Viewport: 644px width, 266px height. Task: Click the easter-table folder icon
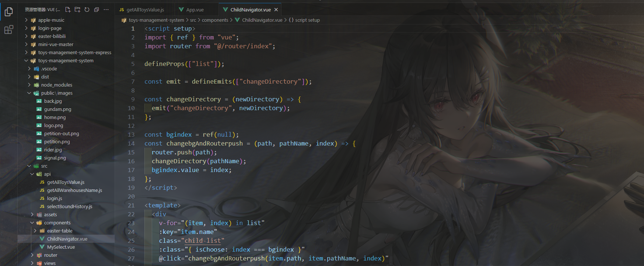[42, 231]
